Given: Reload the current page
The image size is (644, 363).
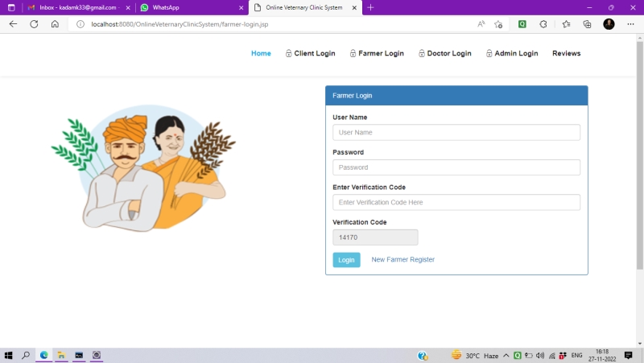Looking at the screenshot, I should (34, 24).
